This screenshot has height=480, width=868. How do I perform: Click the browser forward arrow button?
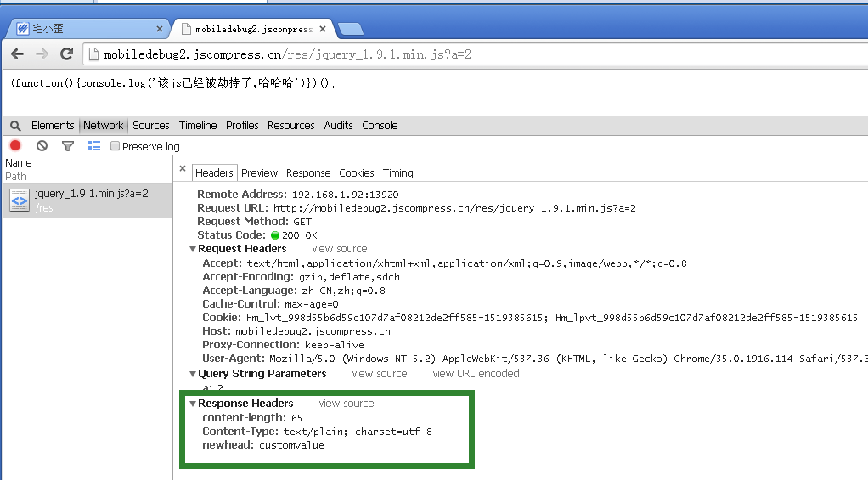pos(42,54)
